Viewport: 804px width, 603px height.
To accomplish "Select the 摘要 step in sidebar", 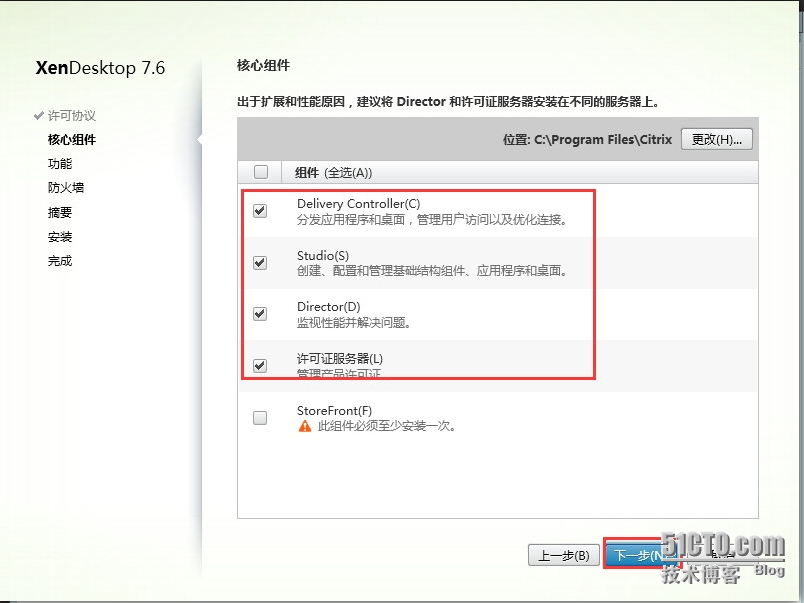I will coord(60,212).
